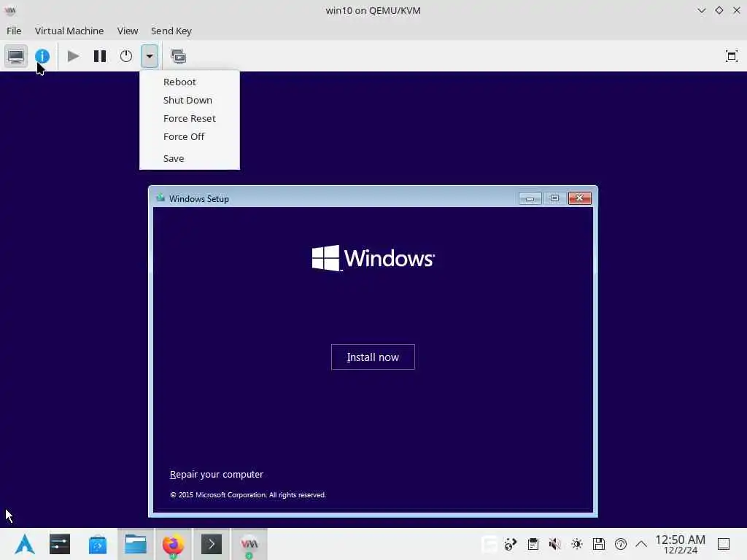Expand hidden system tray icons
The height and width of the screenshot is (560, 747).
click(641, 544)
